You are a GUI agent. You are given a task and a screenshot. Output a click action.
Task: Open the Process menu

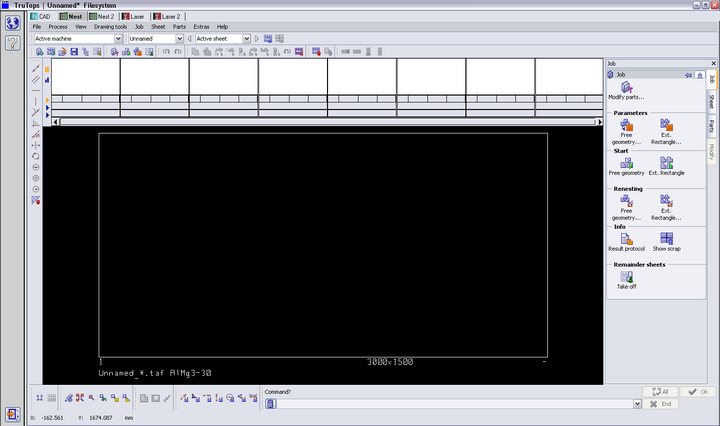[58, 27]
